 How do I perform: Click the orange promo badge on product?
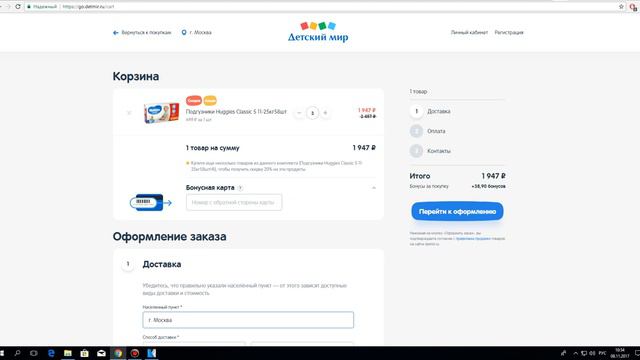[210, 100]
